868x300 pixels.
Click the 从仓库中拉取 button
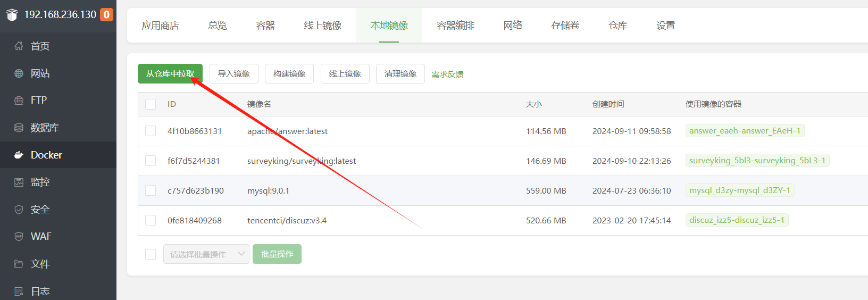pyautogui.click(x=170, y=74)
